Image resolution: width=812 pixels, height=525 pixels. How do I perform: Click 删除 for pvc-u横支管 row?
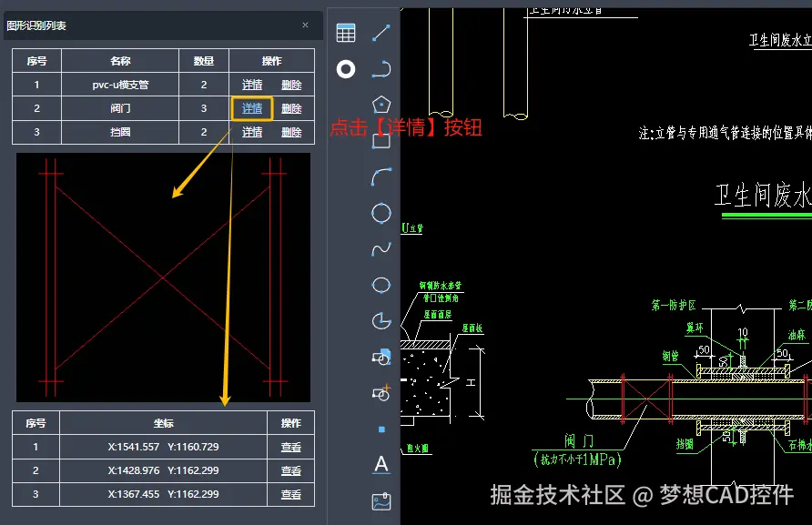pos(291,85)
